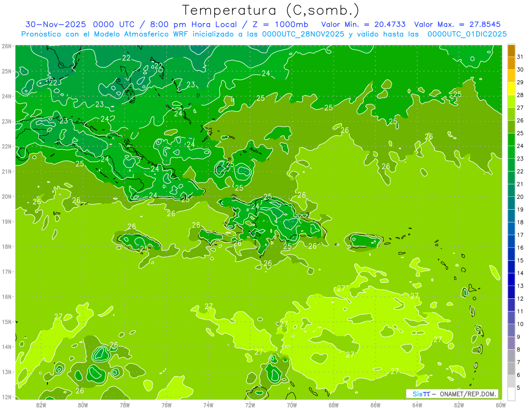Click the '76W' longitude axis label

[166, 405]
